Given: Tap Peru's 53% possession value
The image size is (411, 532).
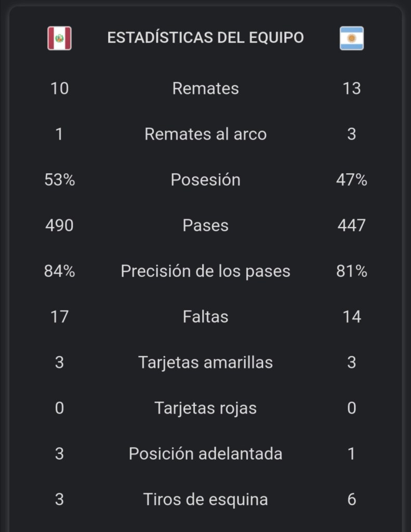Looking at the screenshot, I should [59, 180].
